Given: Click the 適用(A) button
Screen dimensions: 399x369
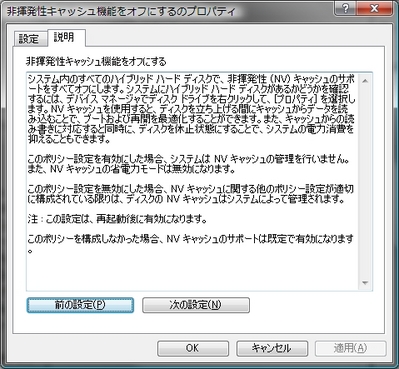Looking at the screenshot, I should point(351,348).
